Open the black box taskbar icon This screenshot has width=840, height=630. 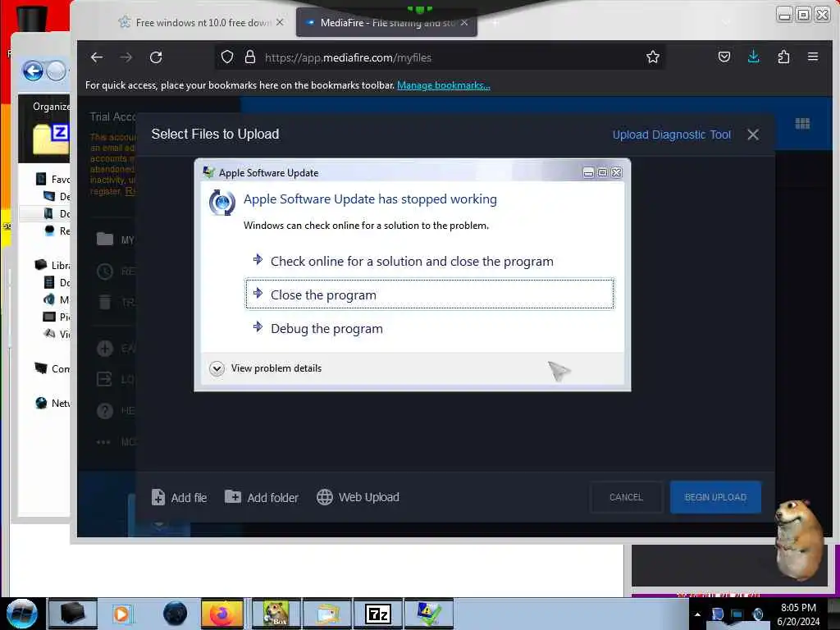pyautogui.click(x=73, y=614)
